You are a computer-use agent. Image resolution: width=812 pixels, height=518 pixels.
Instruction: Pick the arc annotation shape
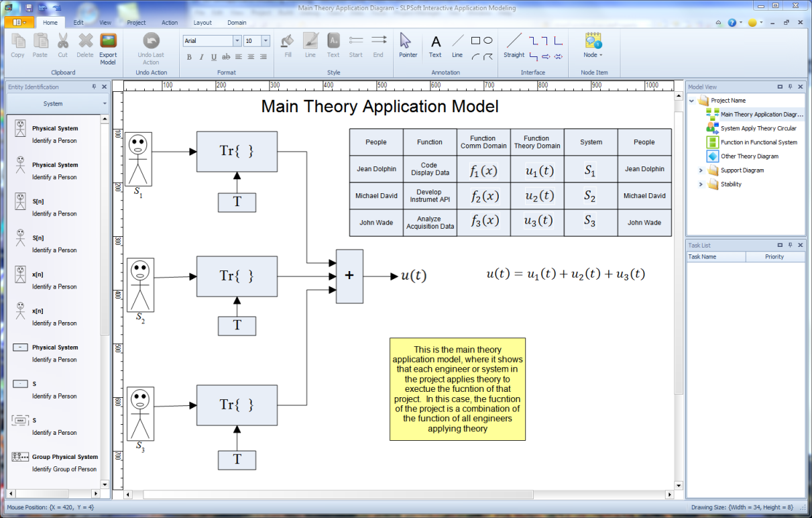click(475, 56)
